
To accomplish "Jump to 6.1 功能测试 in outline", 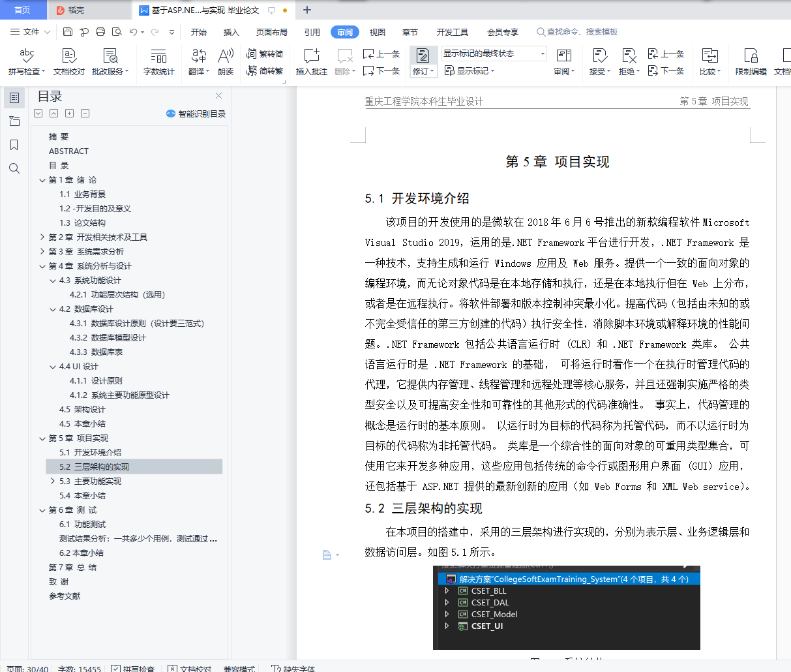I will 82,525.
